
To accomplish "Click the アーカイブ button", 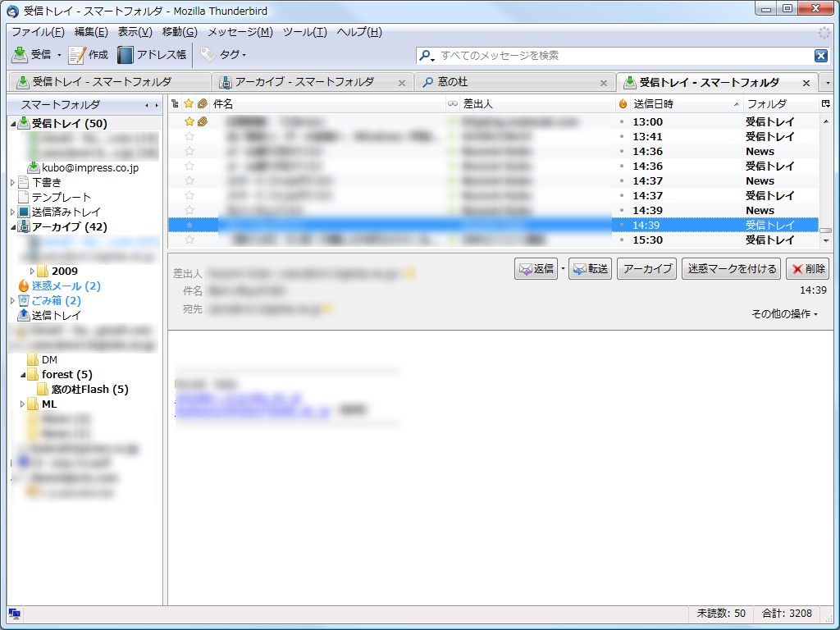I will [646, 268].
